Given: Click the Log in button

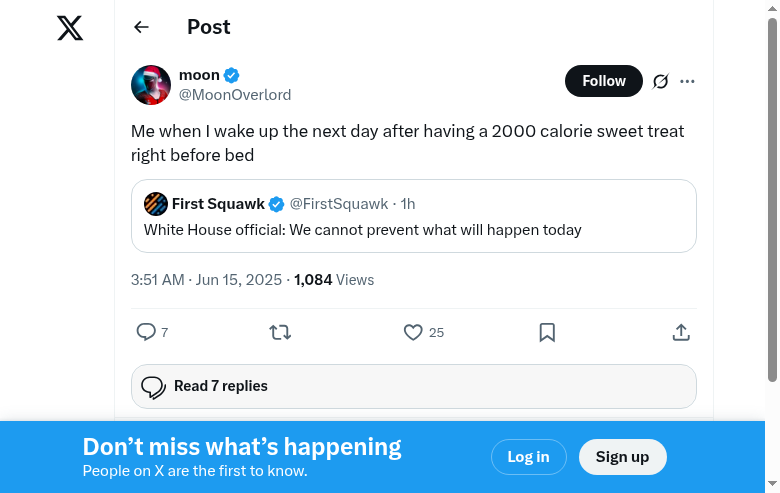Looking at the screenshot, I should point(528,457).
